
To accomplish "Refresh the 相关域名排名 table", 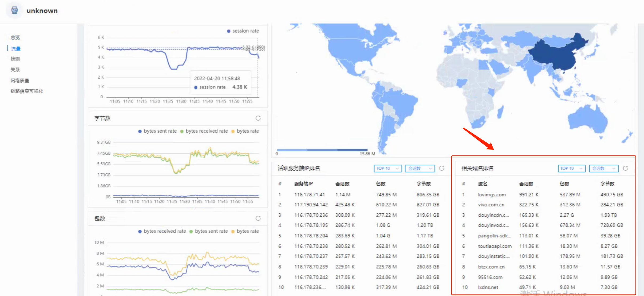I will 625,168.
